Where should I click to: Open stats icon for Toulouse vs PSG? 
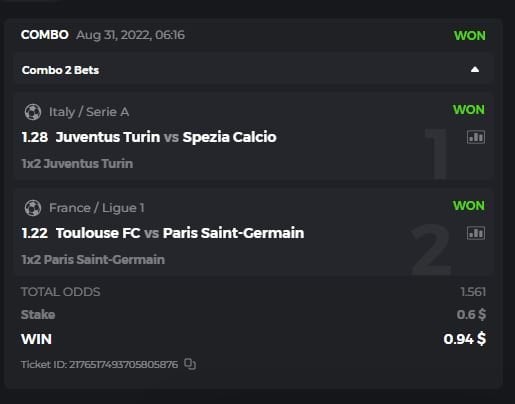[476, 233]
